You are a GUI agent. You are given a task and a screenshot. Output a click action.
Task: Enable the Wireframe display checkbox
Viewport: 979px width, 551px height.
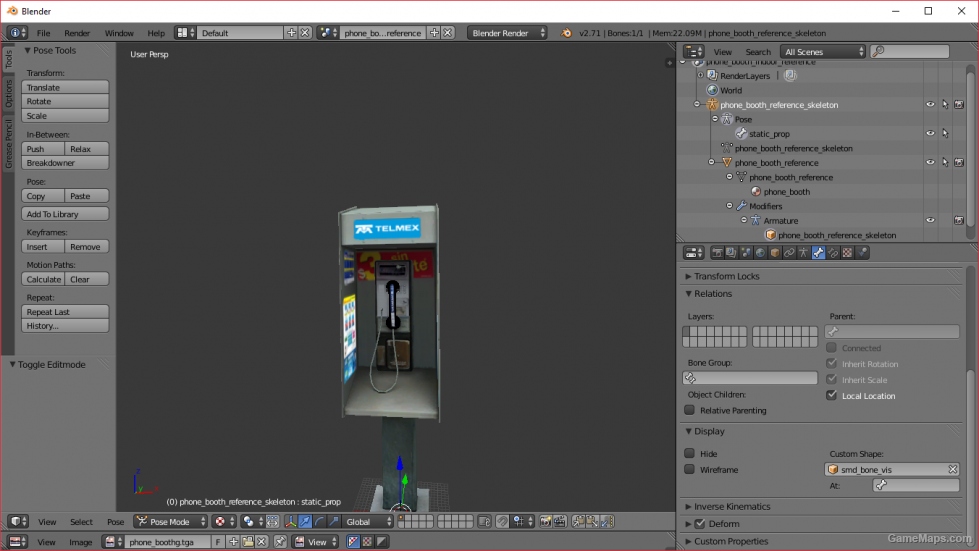click(689, 469)
